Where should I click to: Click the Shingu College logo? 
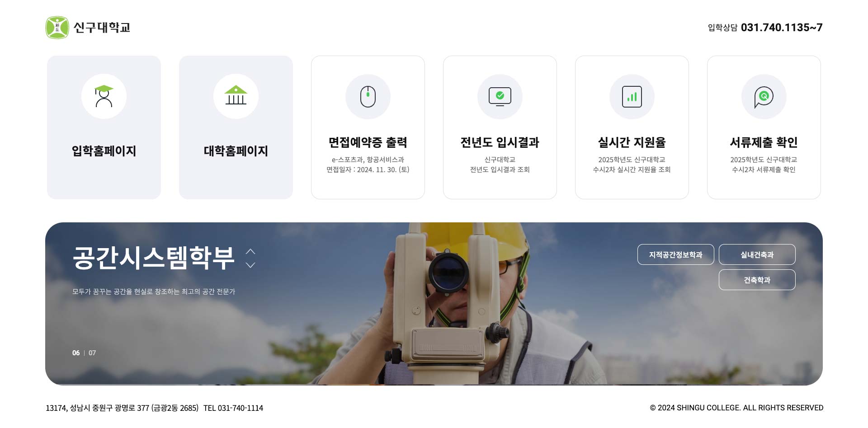click(88, 28)
